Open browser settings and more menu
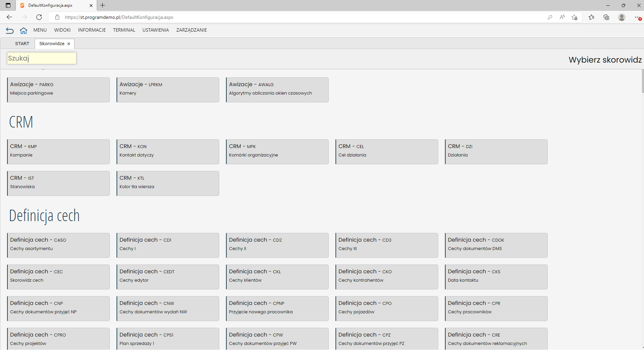The width and height of the screenshot is (644, 350). 637,17
